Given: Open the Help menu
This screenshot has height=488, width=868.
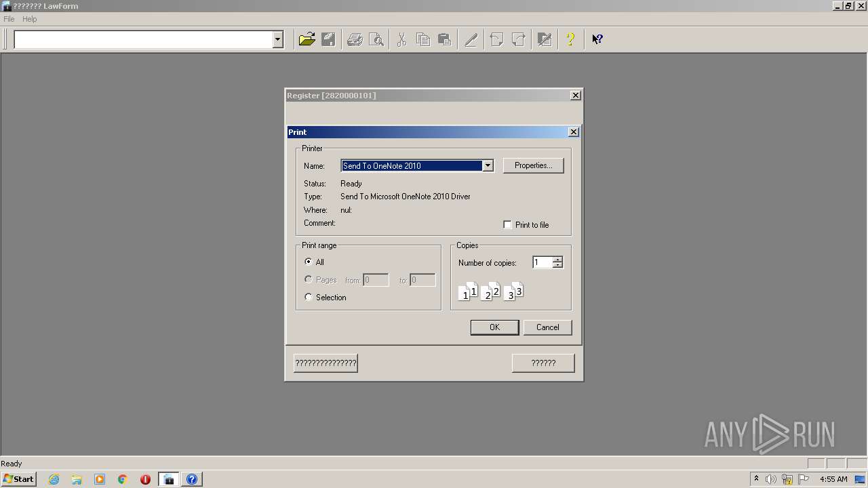Looking at the screenshot, I should (29, 19).
